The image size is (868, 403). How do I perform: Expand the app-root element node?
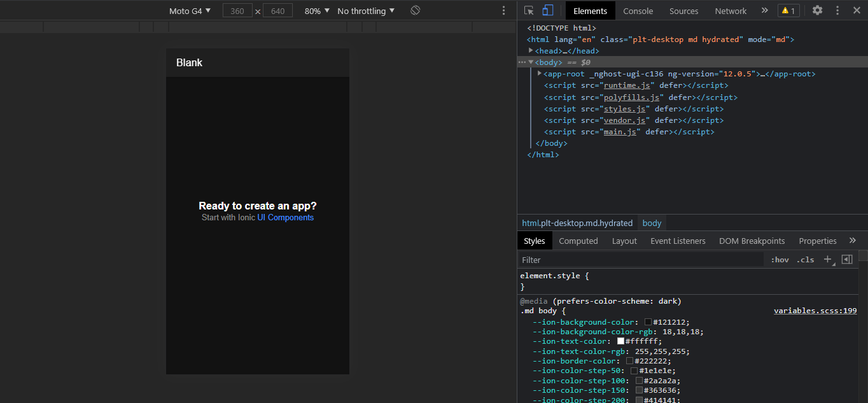tap(540, 73)
